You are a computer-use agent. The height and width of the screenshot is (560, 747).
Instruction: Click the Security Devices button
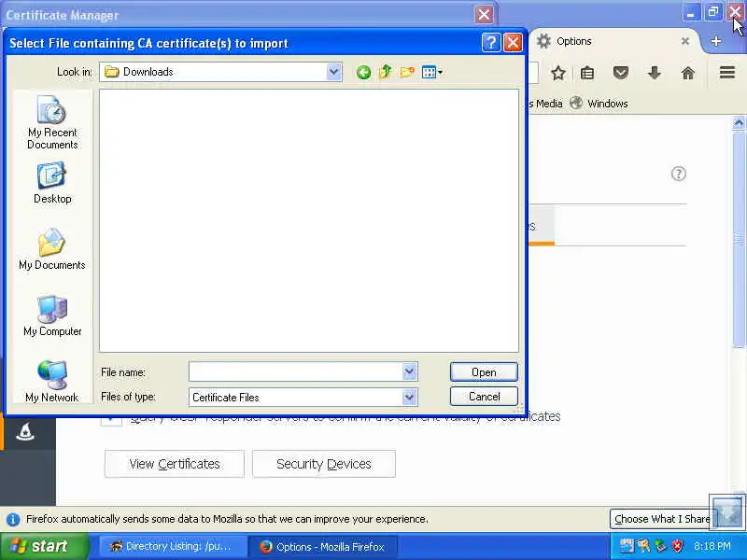[x=323, y=464]
